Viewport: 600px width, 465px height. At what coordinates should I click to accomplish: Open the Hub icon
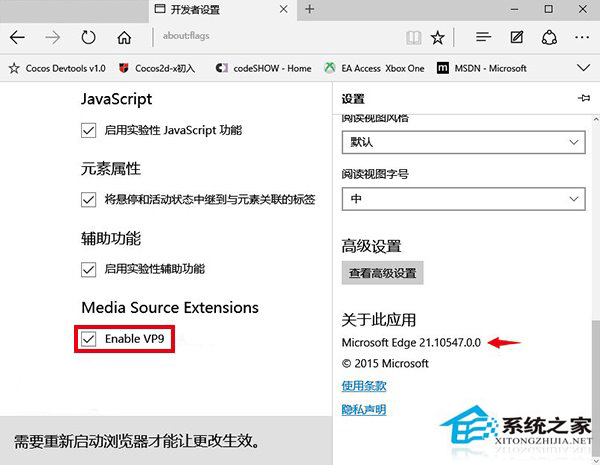[x=483, y=37]
